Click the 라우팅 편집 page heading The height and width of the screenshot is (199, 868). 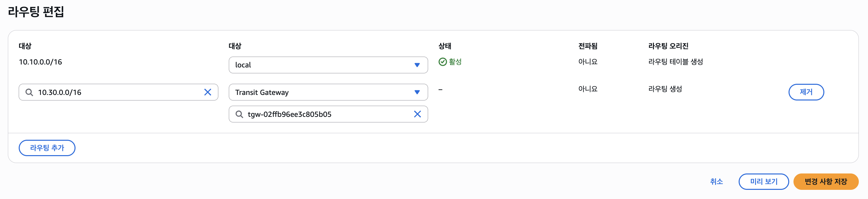(x=36, y=12)
